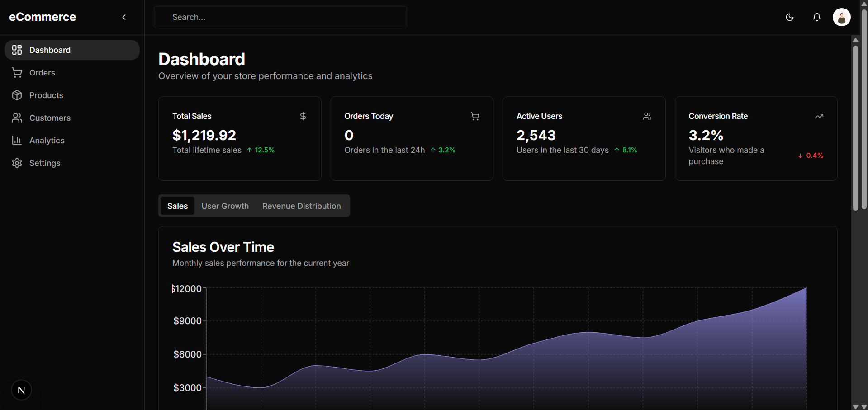
Task: Switch to the Revenue Distribution tab
Action: [301, 206]
